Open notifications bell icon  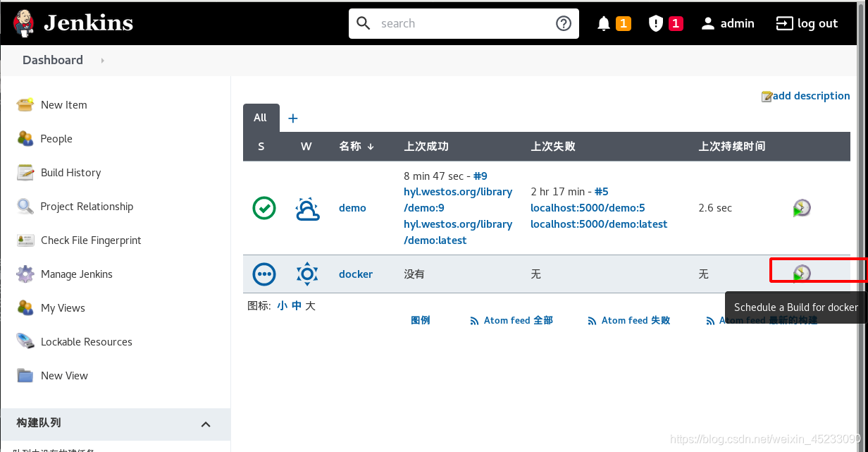click(604, 23)
